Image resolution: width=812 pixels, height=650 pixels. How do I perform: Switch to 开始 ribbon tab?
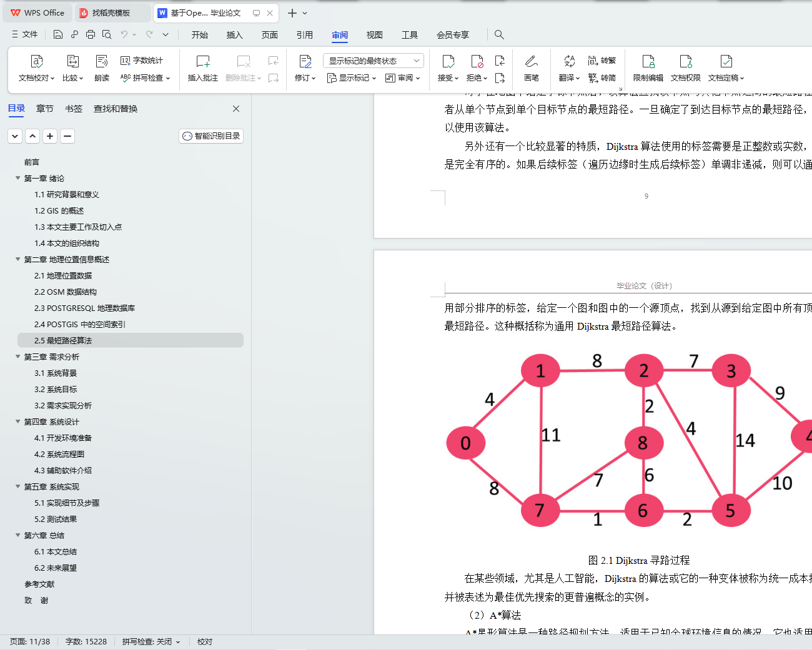point(200,35)
